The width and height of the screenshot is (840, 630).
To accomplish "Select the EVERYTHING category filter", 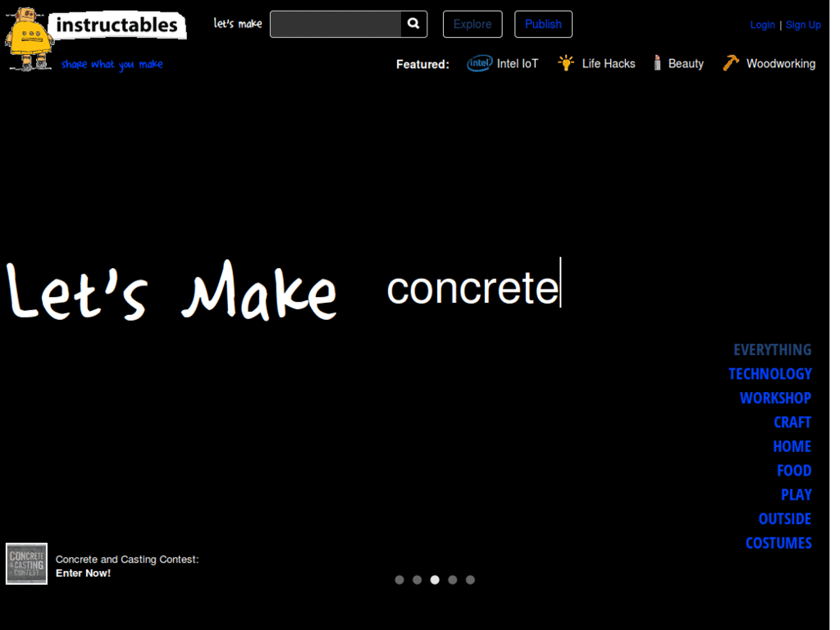I will pyautogui.click(x=772, y=349).
